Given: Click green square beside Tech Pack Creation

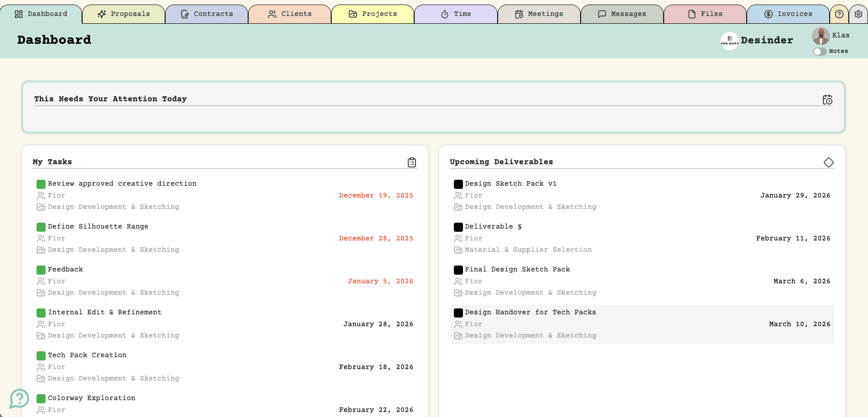Looking at the screenshot, I should pyautogui.click(x=41, y=356).
